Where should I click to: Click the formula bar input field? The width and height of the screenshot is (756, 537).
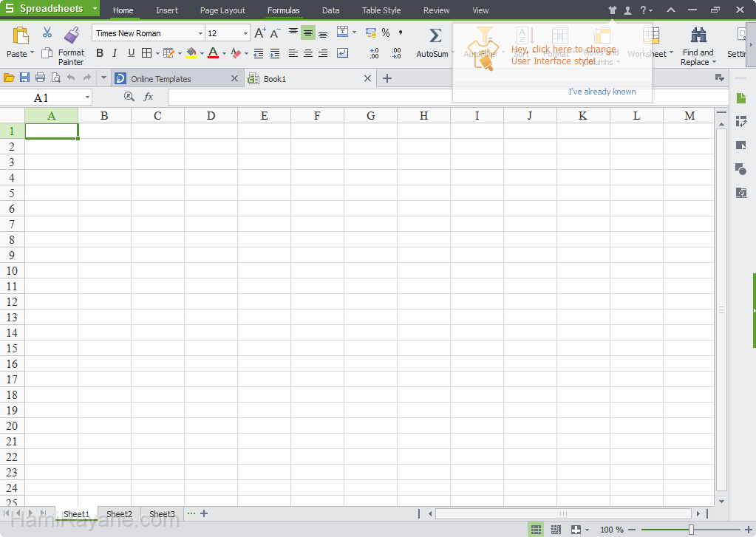tap(443, 98)
